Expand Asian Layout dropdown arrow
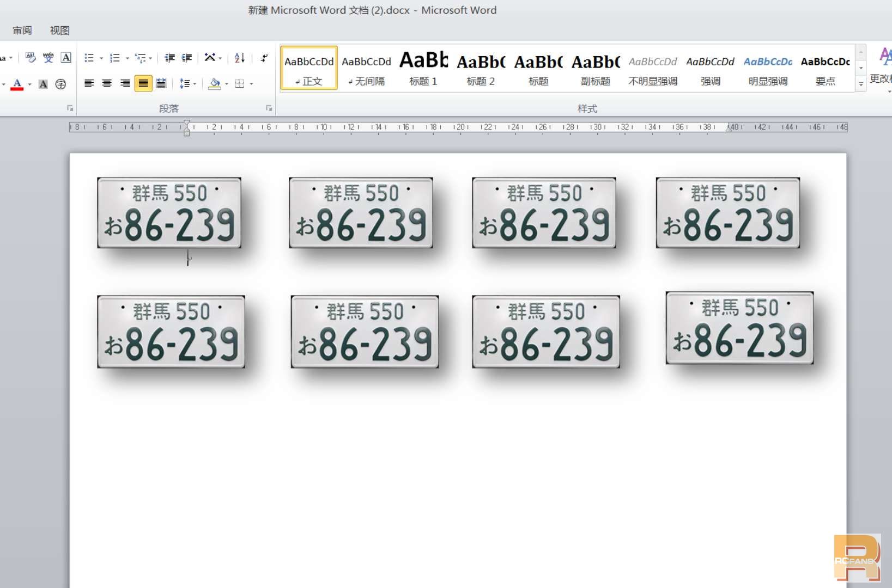Screen dimensions: 892x588 (220, 58)
